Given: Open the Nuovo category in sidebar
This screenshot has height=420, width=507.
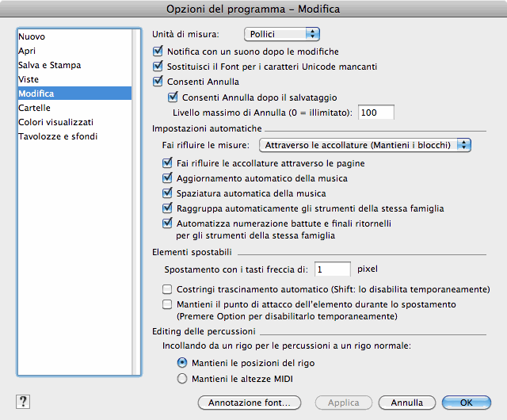Looking at the screenshot, I should pyautogui.click(x=32, y=36).
